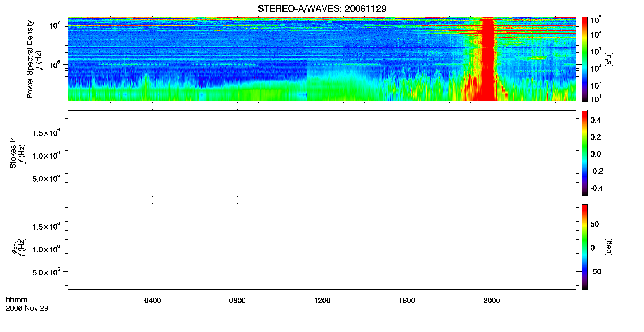Click the [deg] colorbar unit label
This screenshot has width=644, height=332.
point(609,247)
